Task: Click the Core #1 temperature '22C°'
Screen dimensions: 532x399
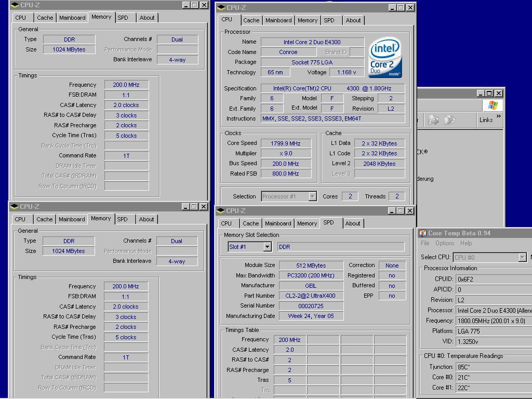Action: click(494, 388)
